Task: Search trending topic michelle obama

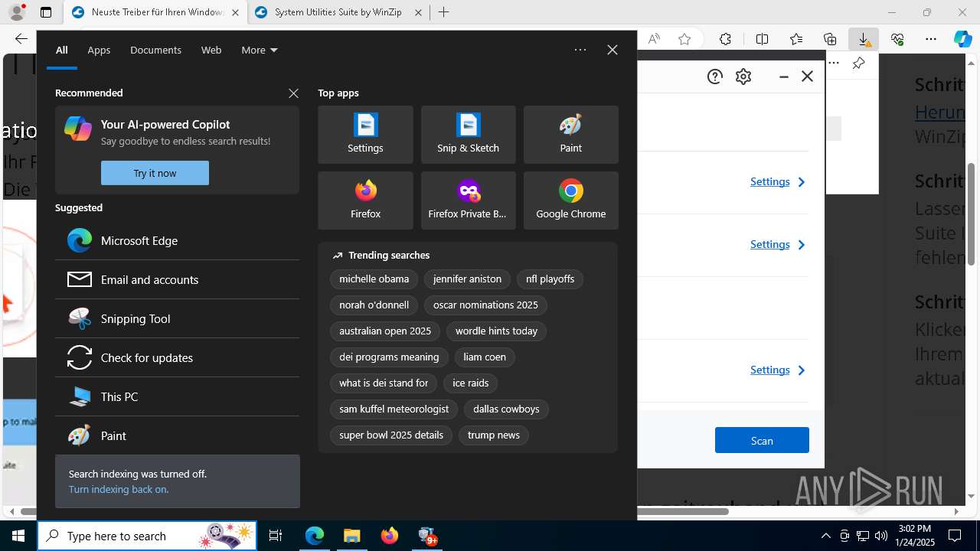Action: [x=374, y=279]
